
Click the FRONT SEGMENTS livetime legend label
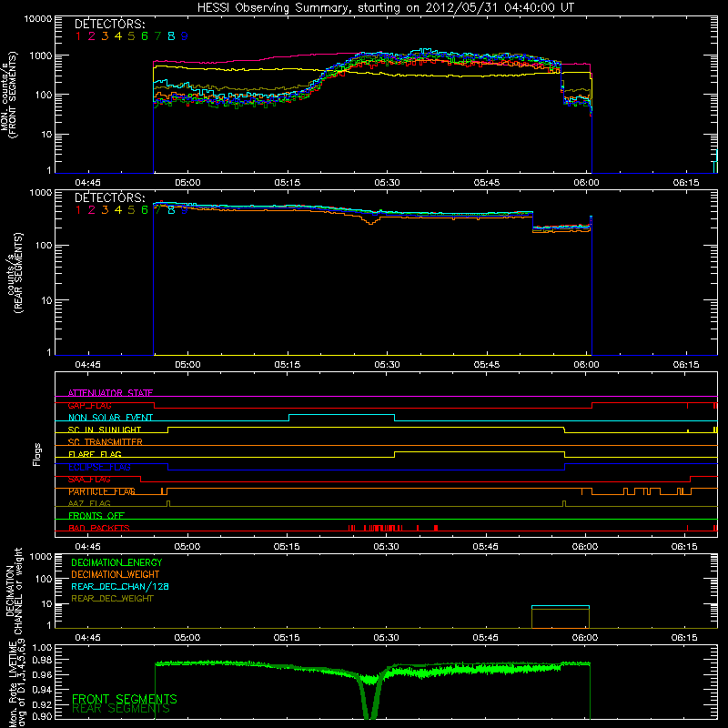point(125,699)
